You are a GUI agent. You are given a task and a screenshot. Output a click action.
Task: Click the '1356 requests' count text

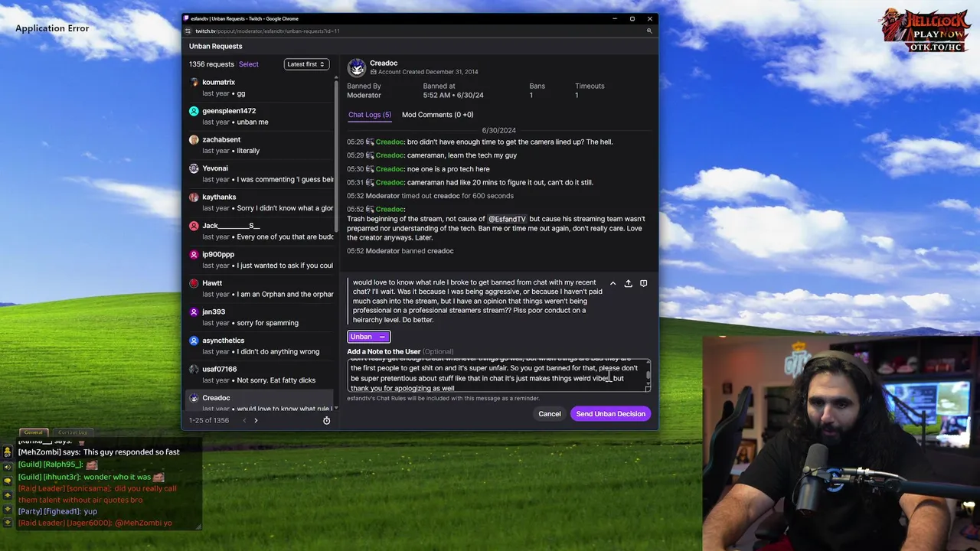pos(211,64)
